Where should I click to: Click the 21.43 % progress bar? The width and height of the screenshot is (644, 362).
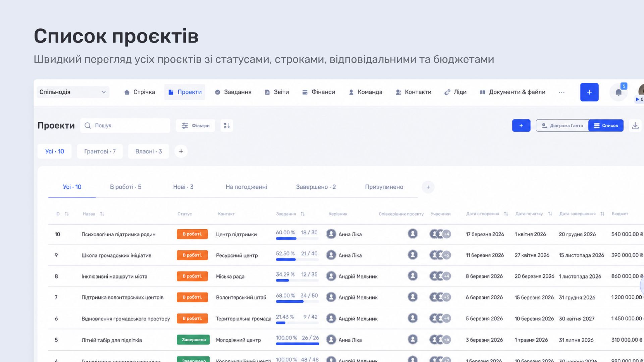297,323
